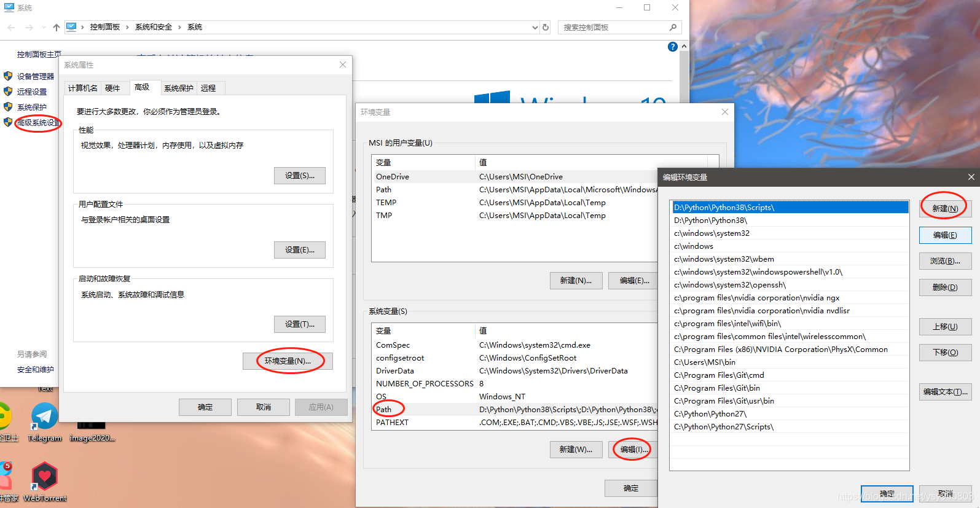This screenshot has height=508, width=980.
Task: Open 高级系统设置 in the sidebar
Action: click(x=38, y=123)
